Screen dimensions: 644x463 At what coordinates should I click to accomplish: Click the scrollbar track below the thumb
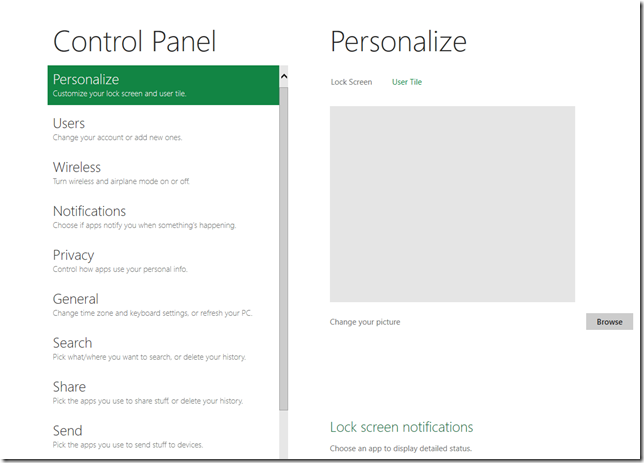coord(284,434)
